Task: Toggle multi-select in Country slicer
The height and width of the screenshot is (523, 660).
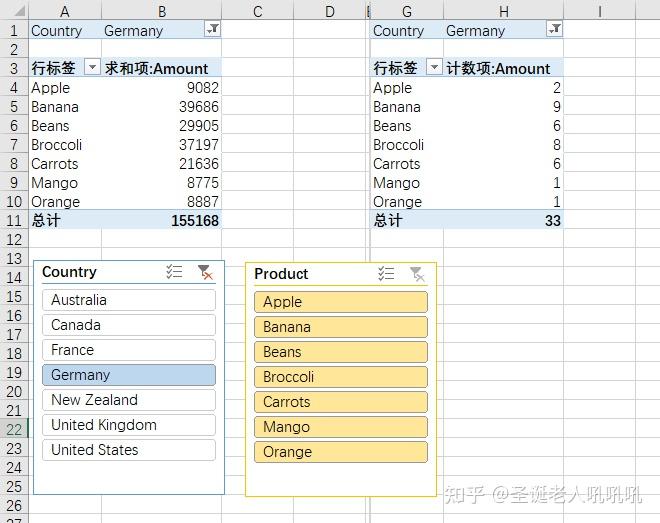Action: (175, 272)
